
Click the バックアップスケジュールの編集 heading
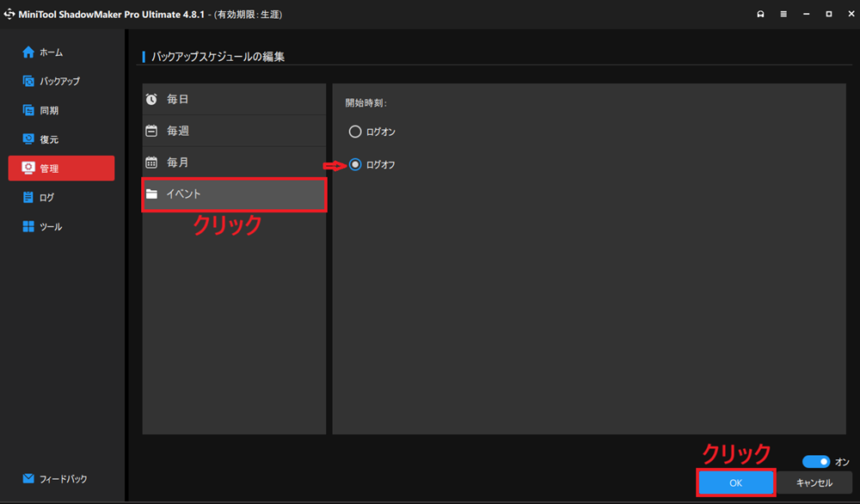tap(218, 57)
